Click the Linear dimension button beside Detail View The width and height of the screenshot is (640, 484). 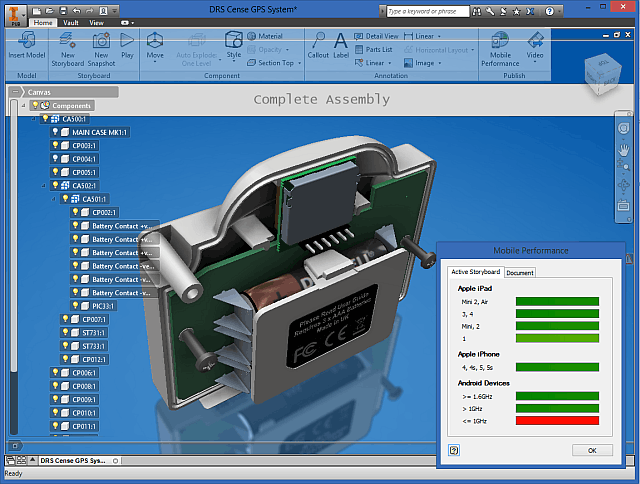tap(422, 36)
